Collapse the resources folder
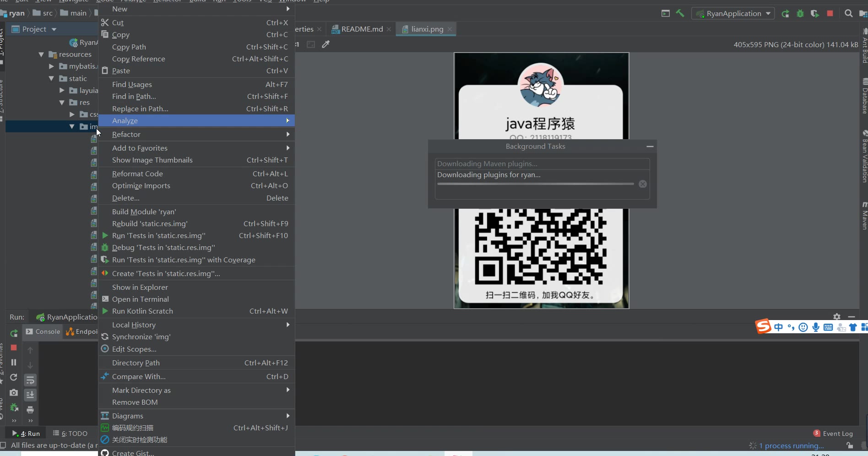 41,54
